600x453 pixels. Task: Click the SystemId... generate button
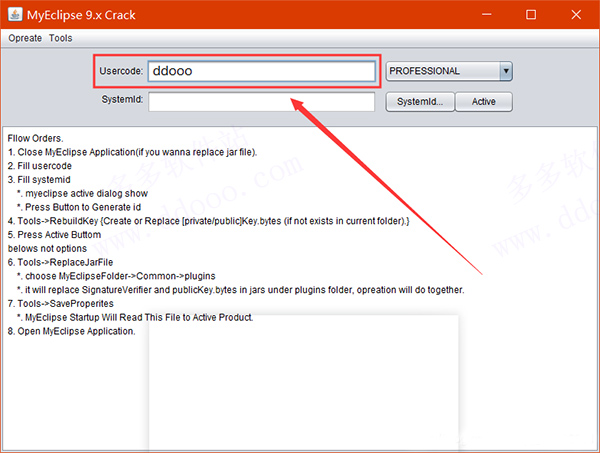[x=420, y=102]
